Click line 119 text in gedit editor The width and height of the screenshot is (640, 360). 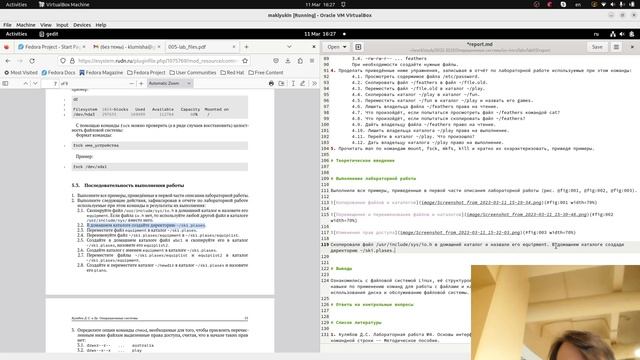point(477,247)
